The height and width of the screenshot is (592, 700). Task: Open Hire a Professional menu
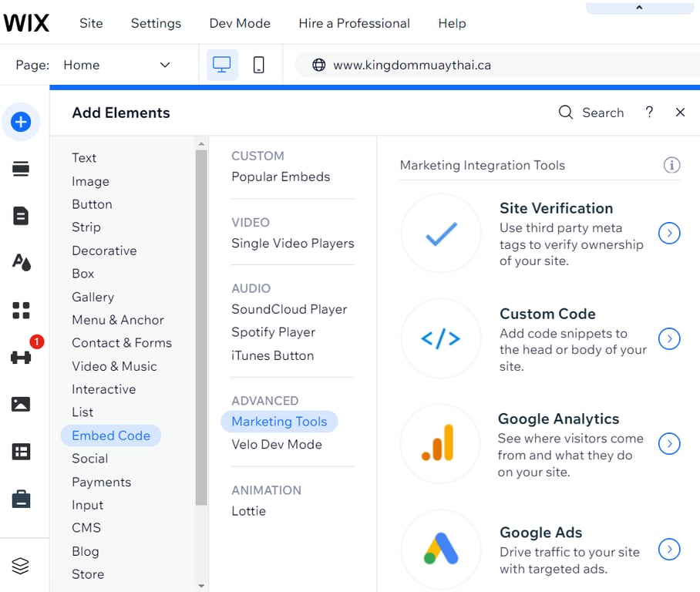point(354,23)
